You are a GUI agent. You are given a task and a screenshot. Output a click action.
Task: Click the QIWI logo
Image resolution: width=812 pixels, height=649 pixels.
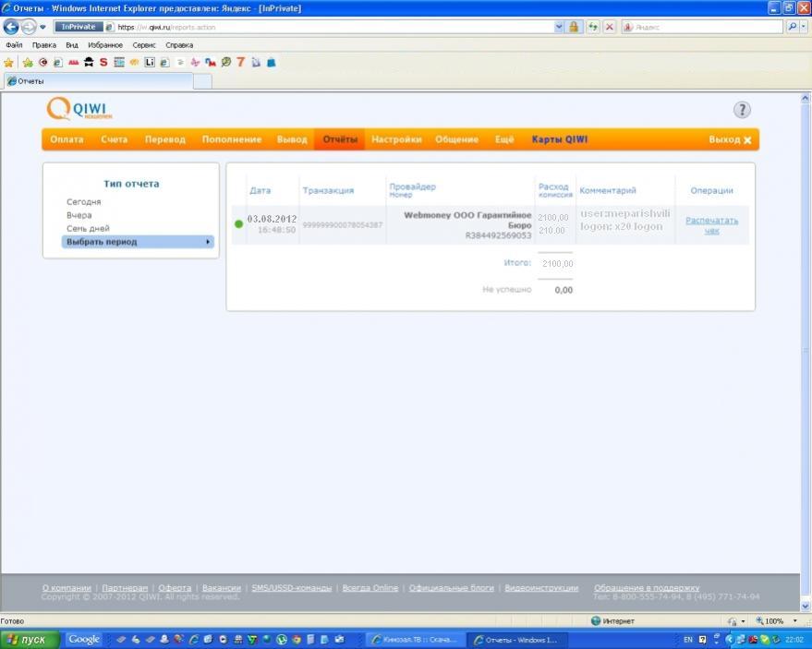80,110
